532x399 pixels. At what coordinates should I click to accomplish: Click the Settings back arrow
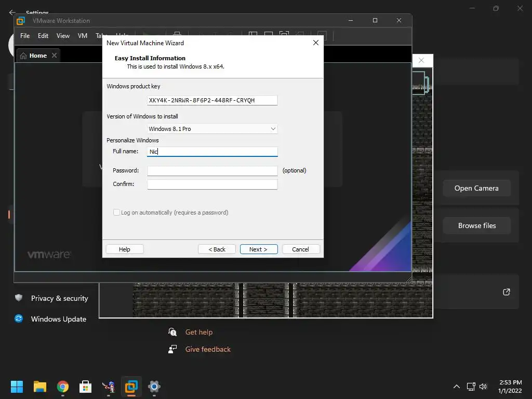12,12
